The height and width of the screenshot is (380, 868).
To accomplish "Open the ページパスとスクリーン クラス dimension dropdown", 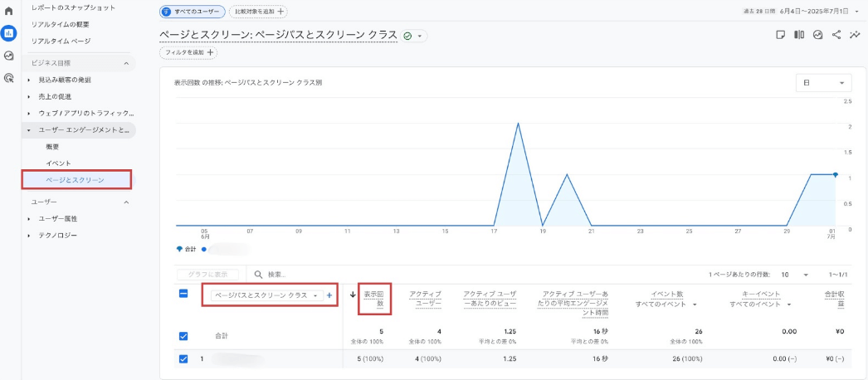I will coord(266,295).
